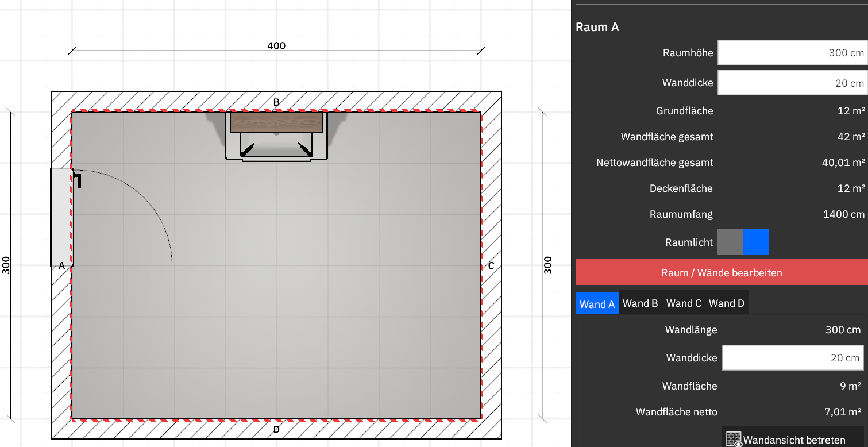Edit the Wand A Wanddicke field
This screenshot has width=868, height=447.
[793, 357]
